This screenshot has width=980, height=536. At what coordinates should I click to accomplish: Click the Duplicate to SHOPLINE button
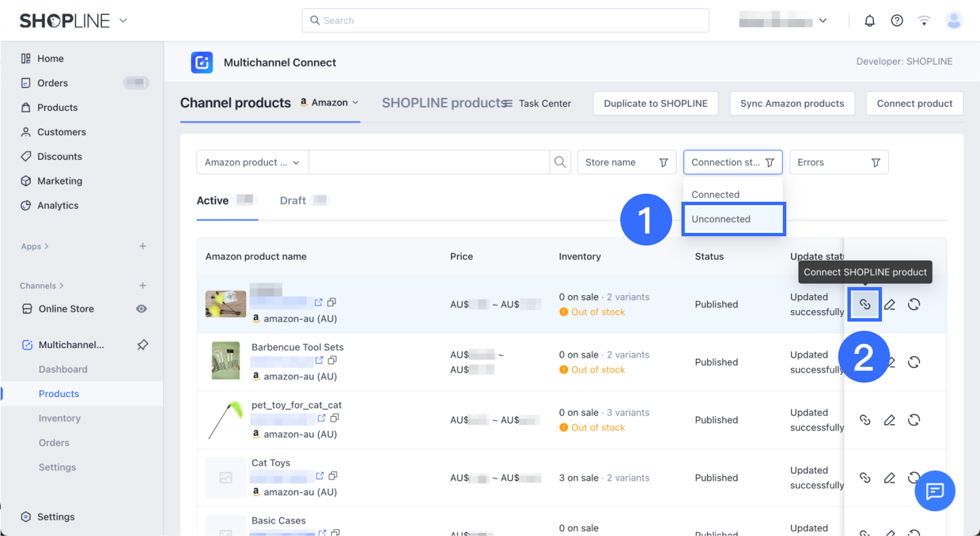(x=656, y=103)
